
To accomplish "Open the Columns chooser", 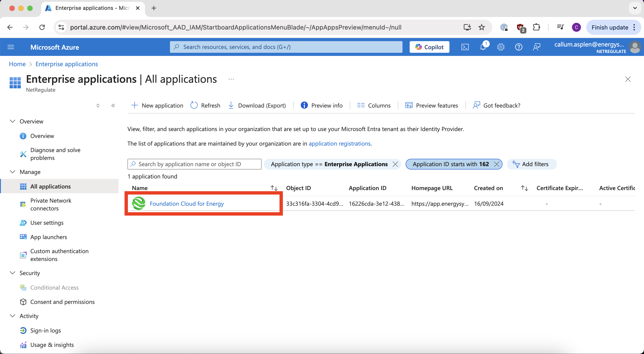I will pos(374,105).
